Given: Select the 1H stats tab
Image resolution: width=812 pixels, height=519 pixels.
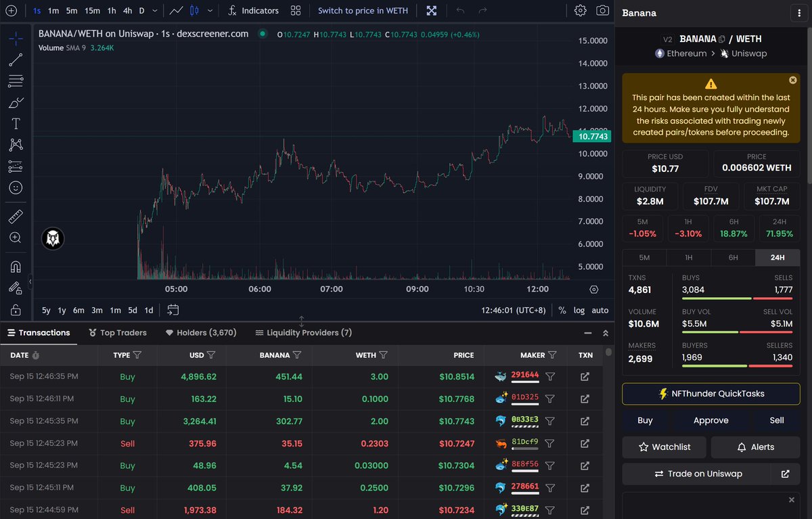Looking at the screenshot, I should 689,258.
